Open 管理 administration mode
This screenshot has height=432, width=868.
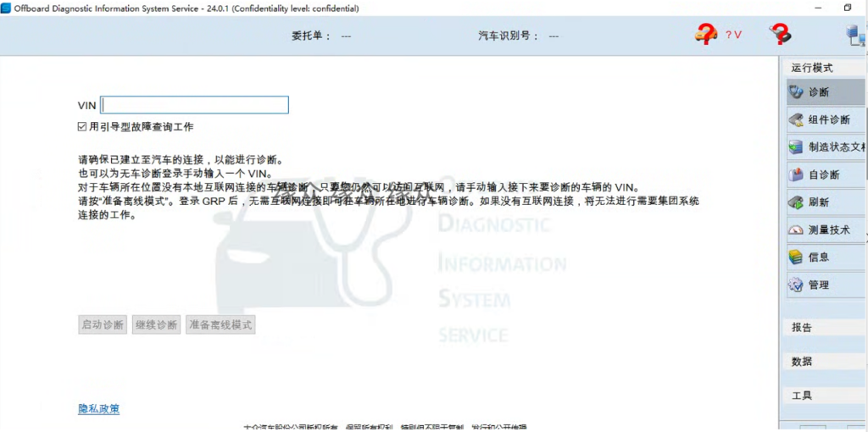(x=824, y=285)
